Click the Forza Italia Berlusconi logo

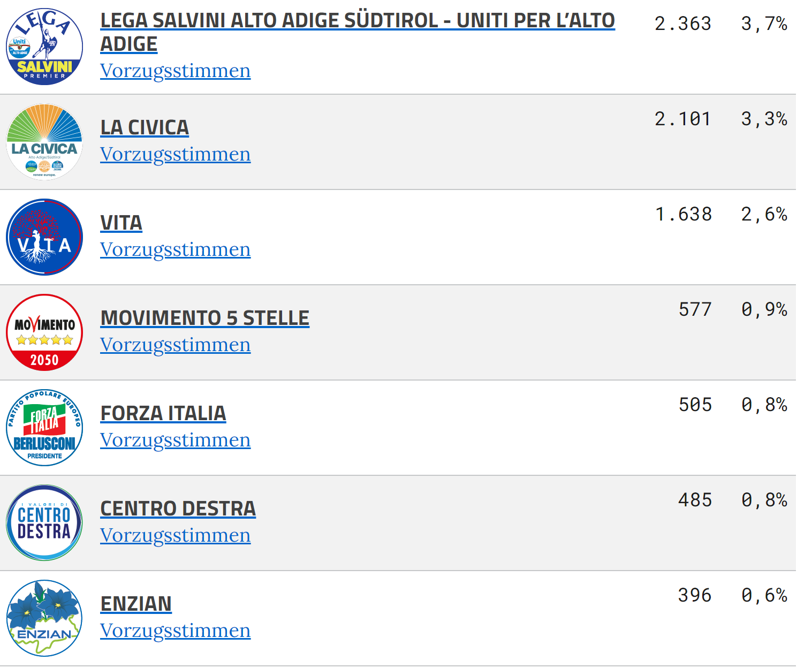44,428
